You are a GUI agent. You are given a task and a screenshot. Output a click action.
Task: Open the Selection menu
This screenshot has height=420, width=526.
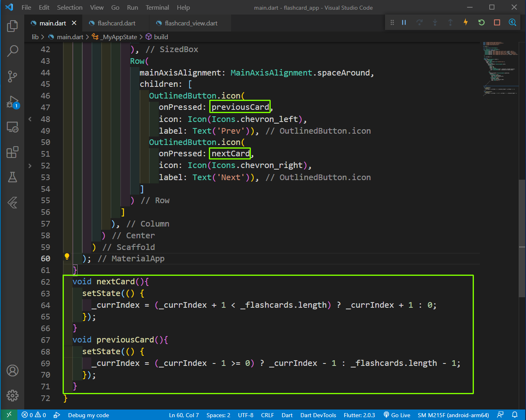click(69, 7)
